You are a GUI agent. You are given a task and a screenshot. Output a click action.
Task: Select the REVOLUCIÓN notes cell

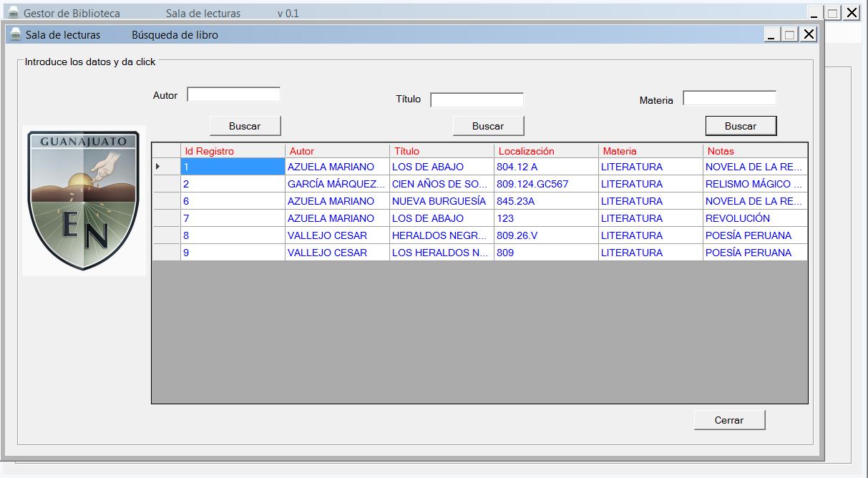754,218
